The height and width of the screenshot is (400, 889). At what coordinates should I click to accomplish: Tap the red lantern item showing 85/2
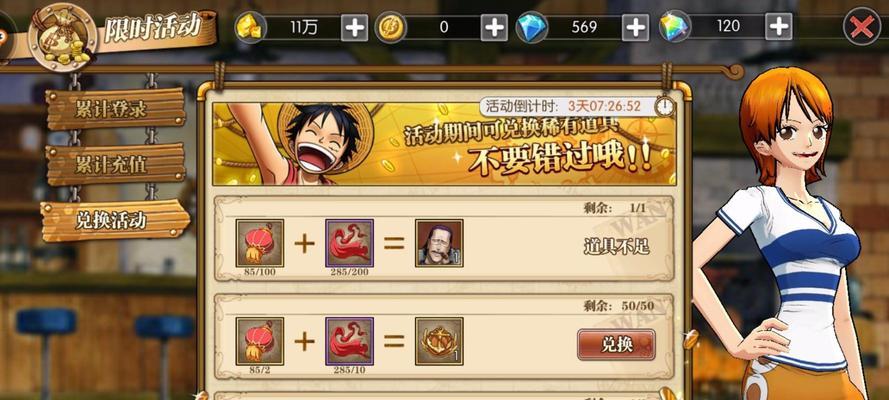point(260,341)
